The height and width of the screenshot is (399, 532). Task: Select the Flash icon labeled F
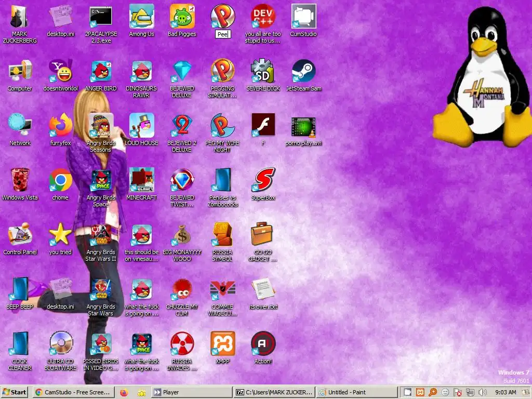pos(263,125)
